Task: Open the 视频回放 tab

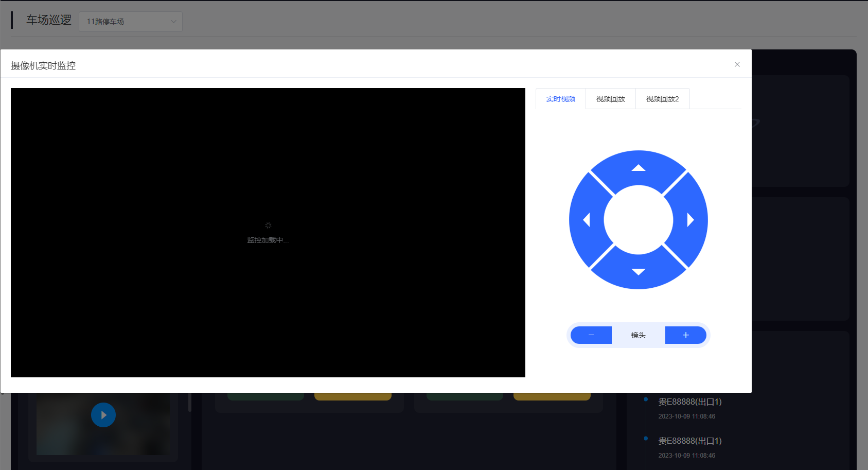Action: click(610, 99)
